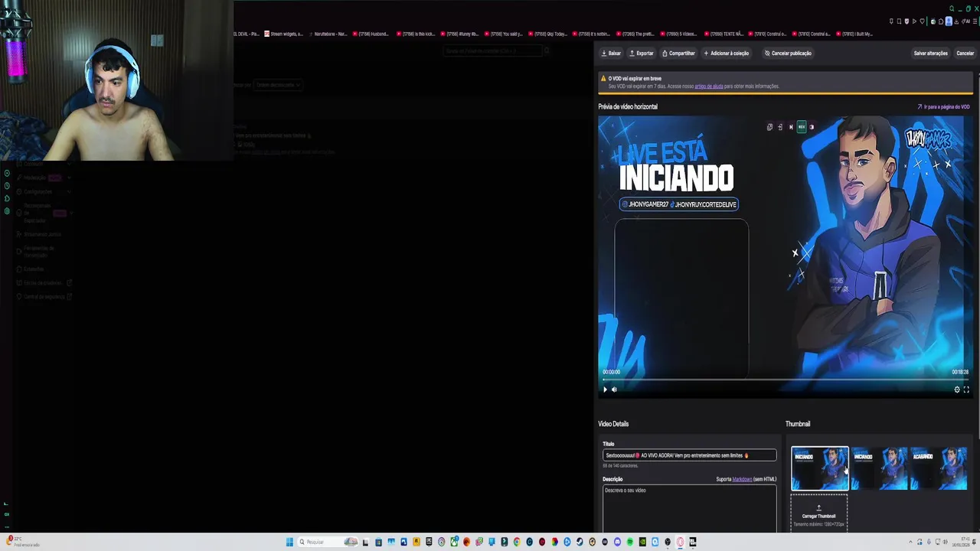Open the artigo de ajuda link
This screenshot has width=980, height=551.
coord(709,86)
